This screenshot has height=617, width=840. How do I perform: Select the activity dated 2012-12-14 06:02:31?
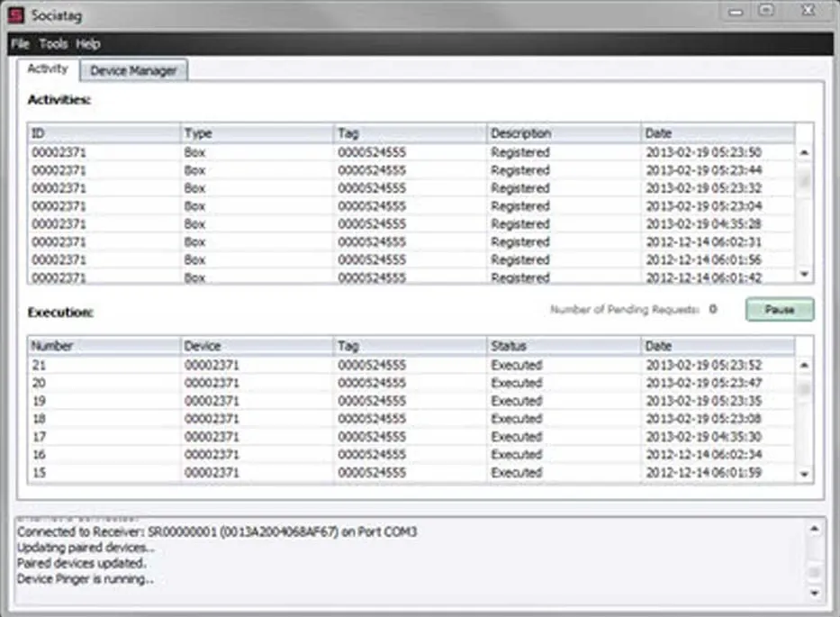(270, 241)
